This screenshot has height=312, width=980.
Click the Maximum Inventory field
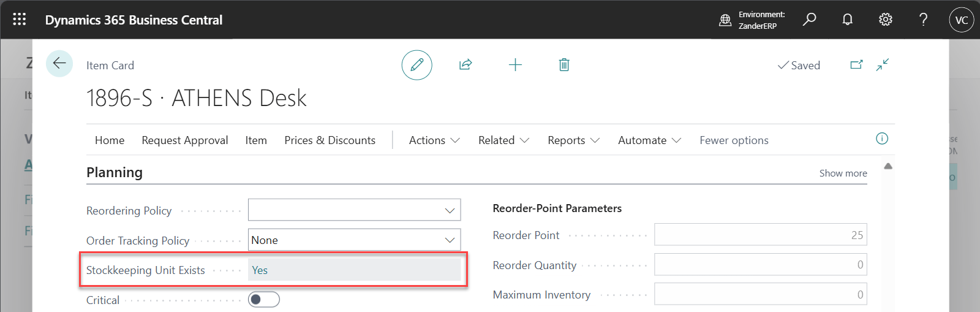point(760,294)
